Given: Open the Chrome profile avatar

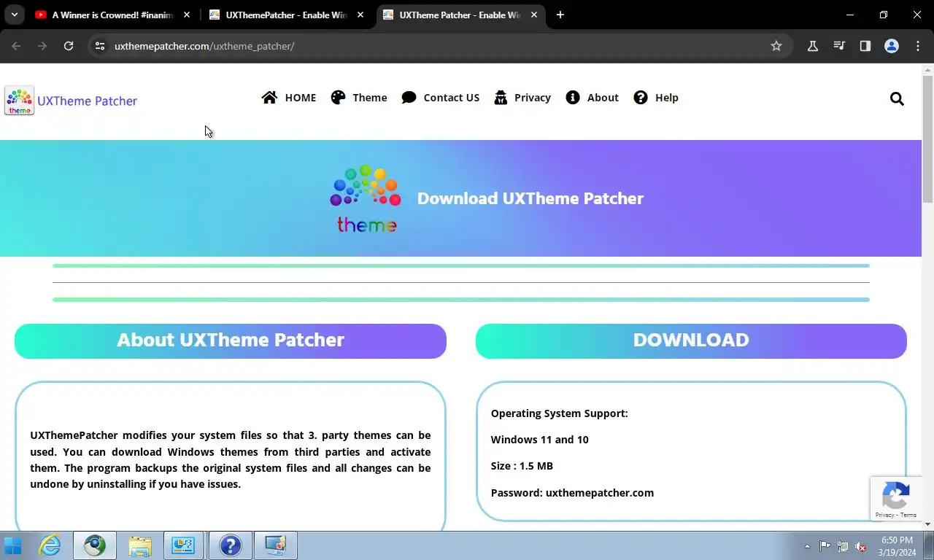Looking at the screenshot, I should click(x=892, y=46).
